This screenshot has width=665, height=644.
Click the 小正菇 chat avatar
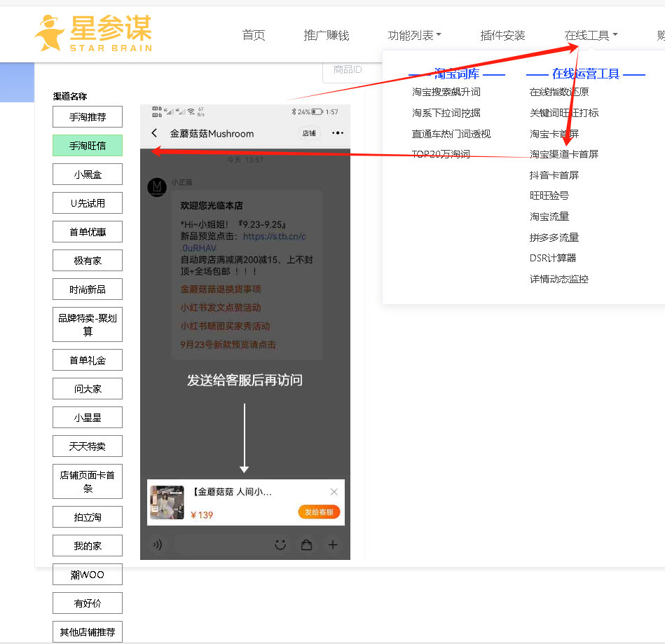157,187
